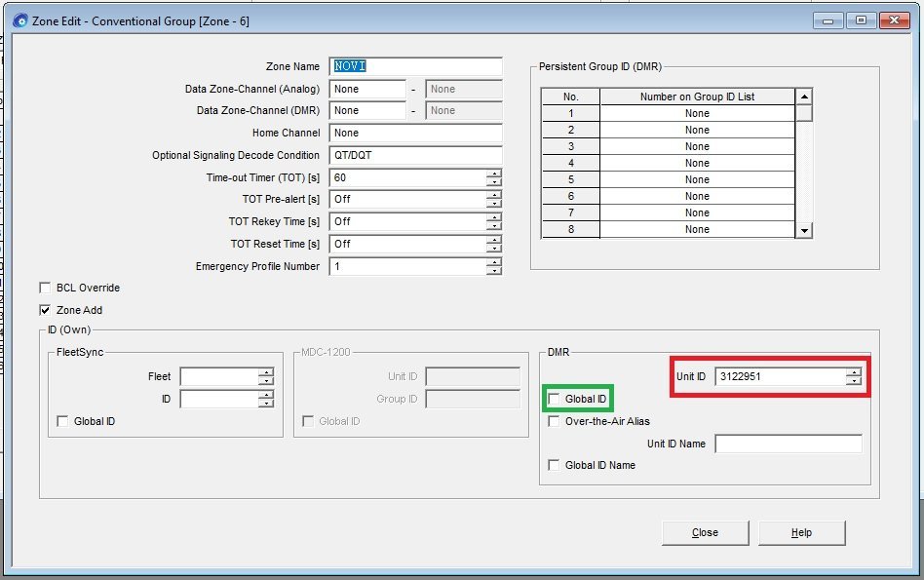Increase the Time-out Timer value

(x=494, y=174)
